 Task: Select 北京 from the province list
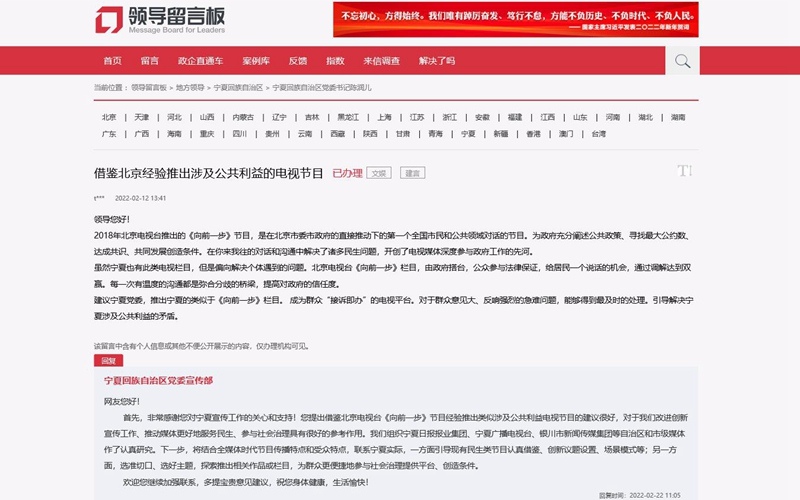pyautogui.click(x=108, y=117)
